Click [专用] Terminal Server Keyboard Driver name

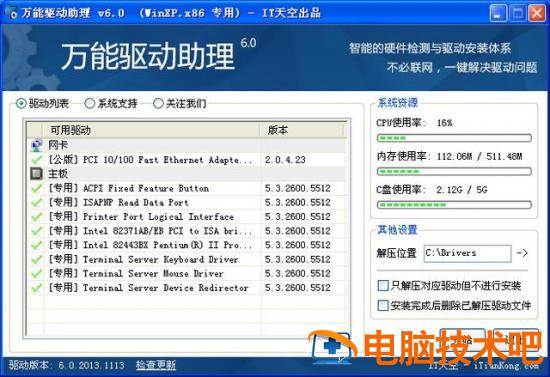(x=143, y=260)
